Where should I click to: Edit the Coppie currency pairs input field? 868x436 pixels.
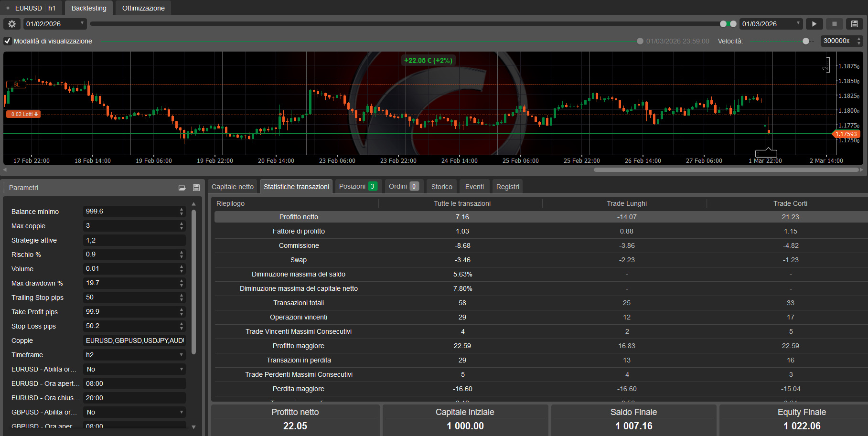tap(134, 340)
